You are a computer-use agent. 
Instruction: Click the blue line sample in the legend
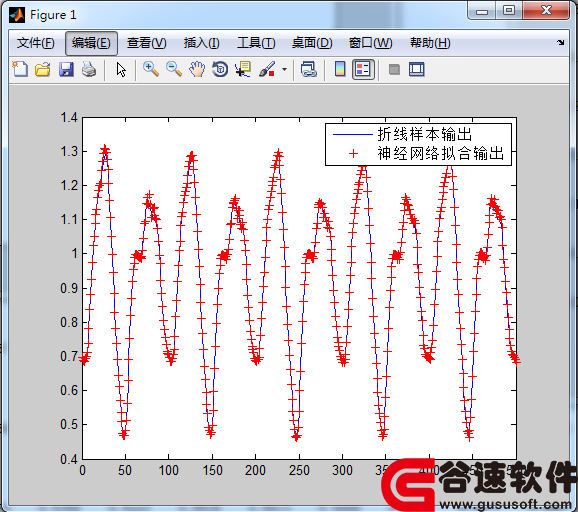(353, 135)
